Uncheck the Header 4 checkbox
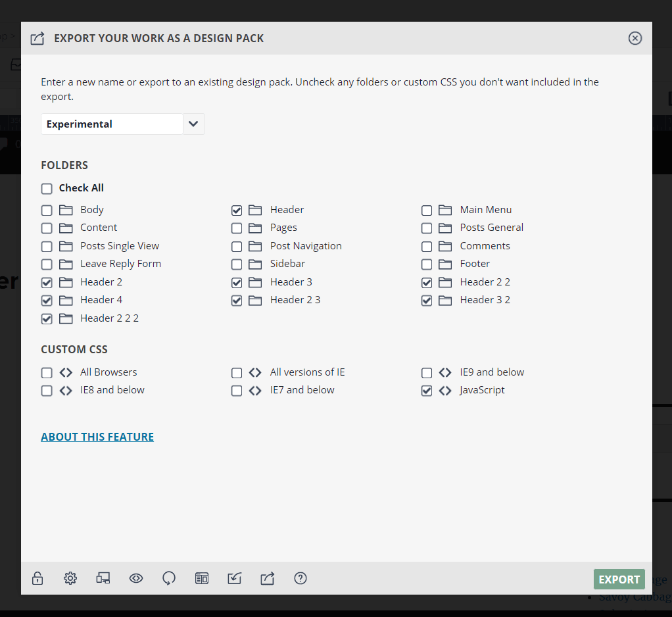This screenshot has height=617, width=672. click(47, 301)
